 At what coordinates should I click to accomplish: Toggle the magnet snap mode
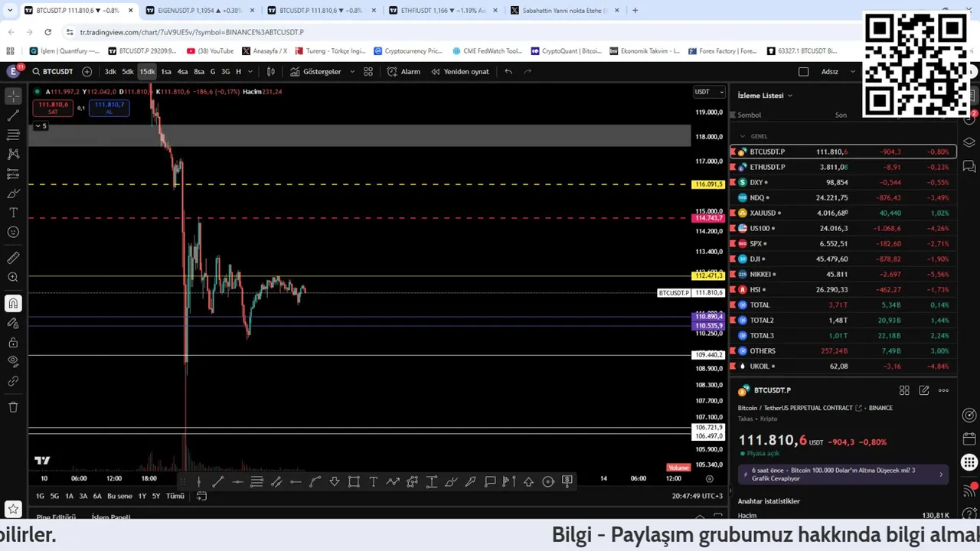[x=13, y=304]
